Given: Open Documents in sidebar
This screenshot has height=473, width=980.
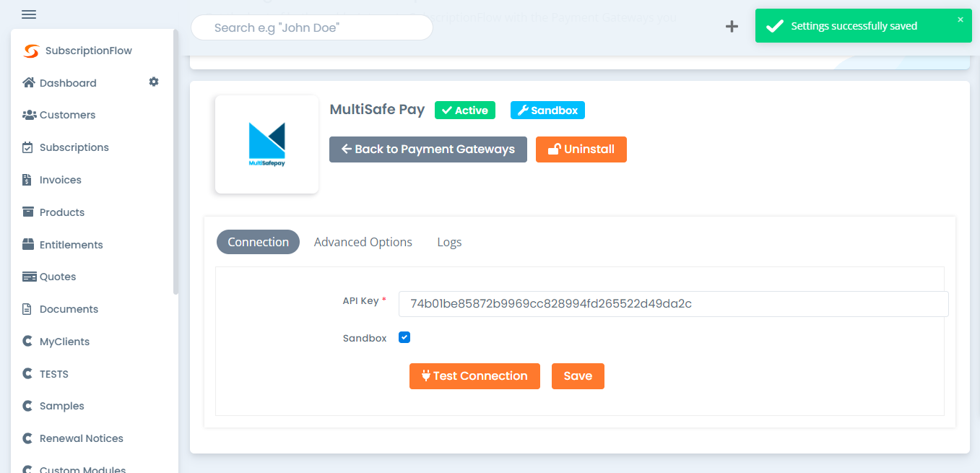Looking at the screenshot, I should [x=69, y=309].
